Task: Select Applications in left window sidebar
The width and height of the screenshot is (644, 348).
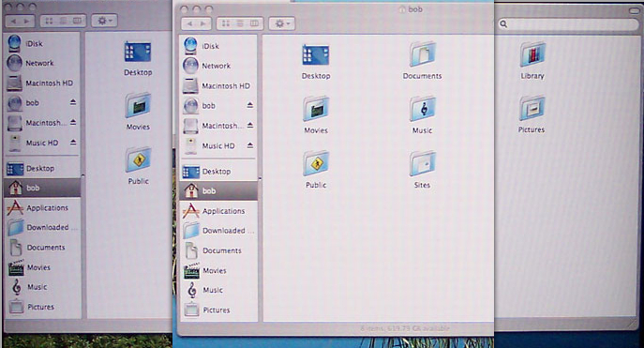Action: coord(43,208)
